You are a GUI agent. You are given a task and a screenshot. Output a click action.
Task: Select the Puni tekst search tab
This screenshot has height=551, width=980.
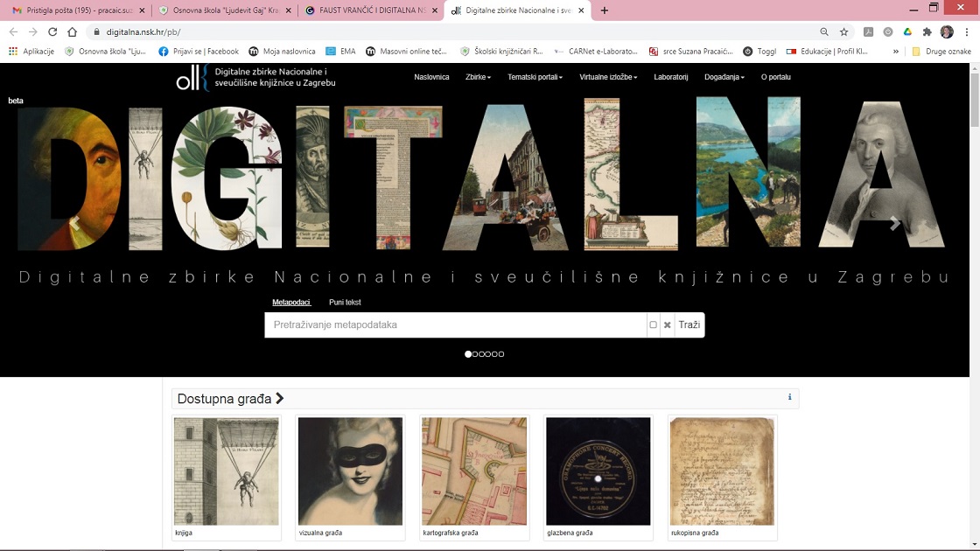point(345,303)
